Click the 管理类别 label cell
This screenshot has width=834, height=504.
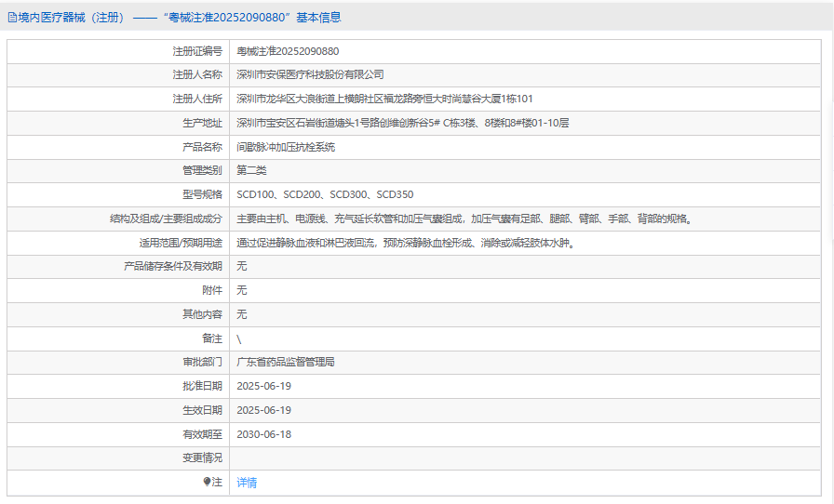point(118,171)
